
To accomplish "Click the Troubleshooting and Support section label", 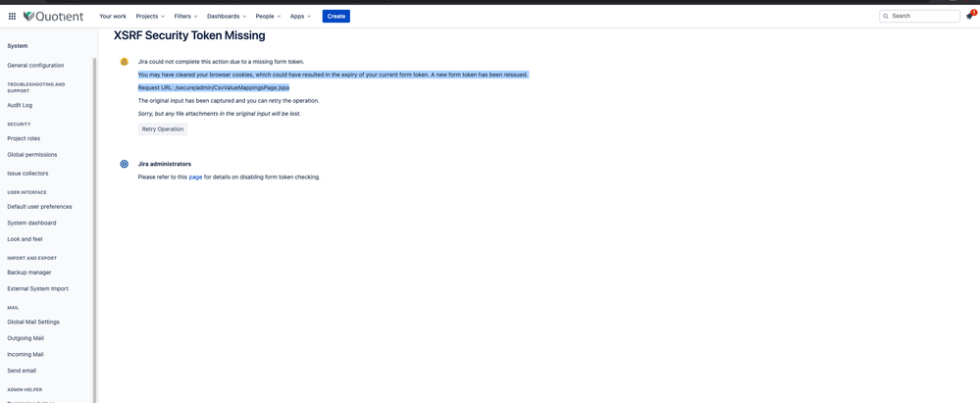I will coord(36,87).
